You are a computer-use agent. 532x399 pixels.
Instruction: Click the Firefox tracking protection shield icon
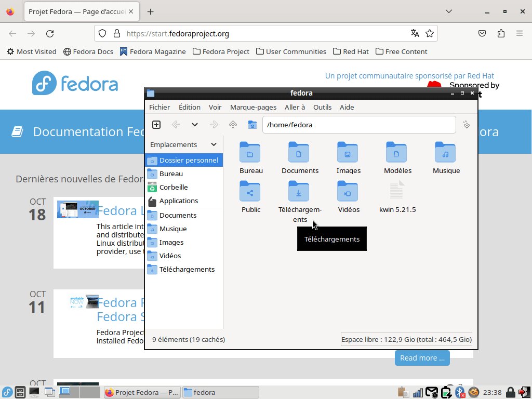tap(102, 33)
